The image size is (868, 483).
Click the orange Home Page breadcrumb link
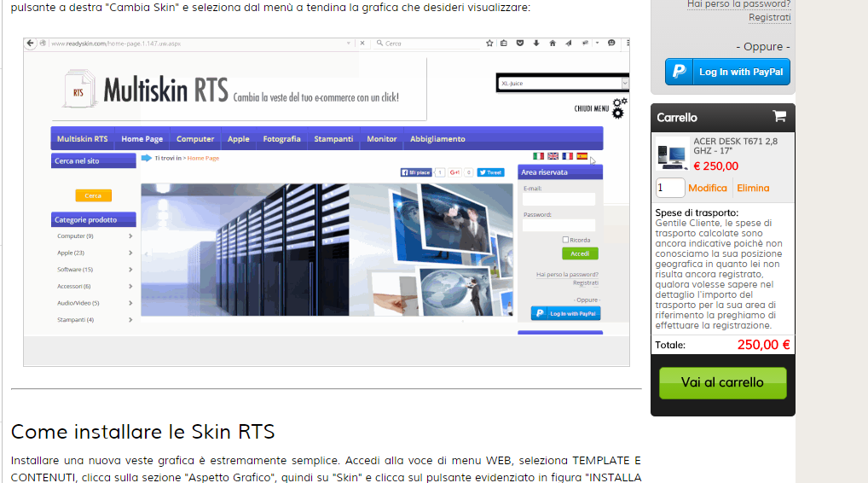pos(203,158)
